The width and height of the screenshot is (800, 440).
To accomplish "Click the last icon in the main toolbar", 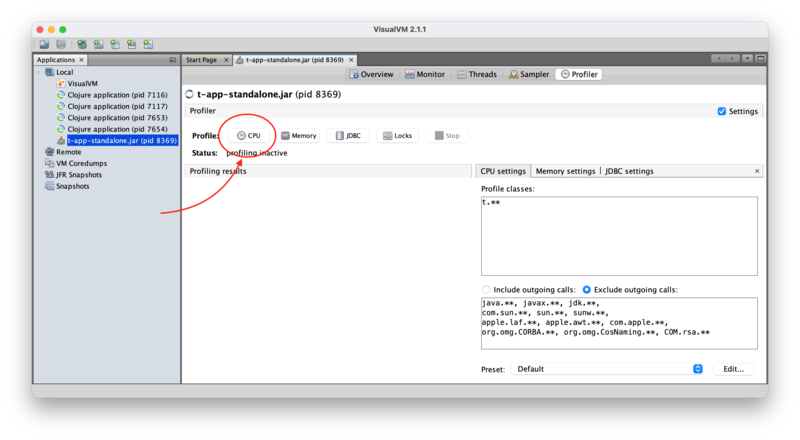I will [148, 44].
